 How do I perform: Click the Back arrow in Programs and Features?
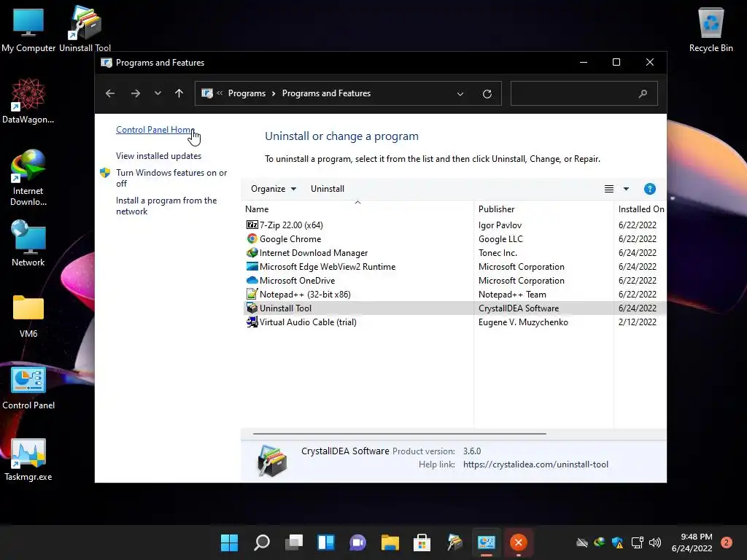(110, 93)
